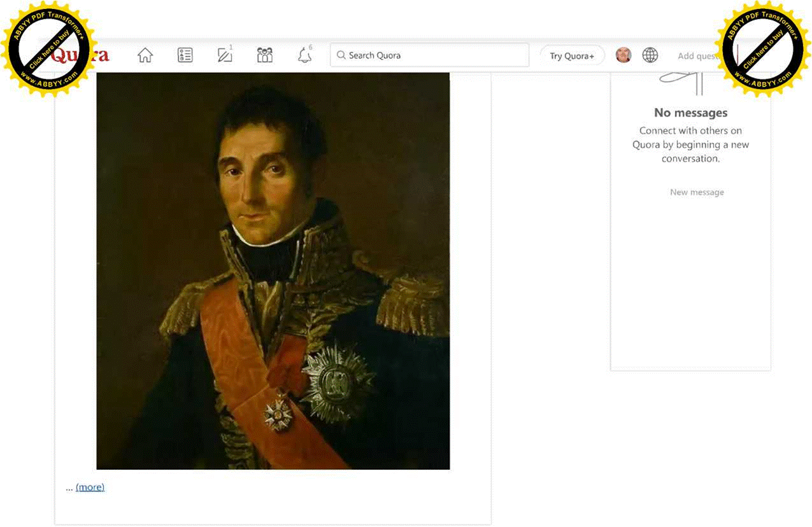Viewport: 812px width, 527px height.
Task: Expand the answer with the (more) link
Action: pos(90,488)
